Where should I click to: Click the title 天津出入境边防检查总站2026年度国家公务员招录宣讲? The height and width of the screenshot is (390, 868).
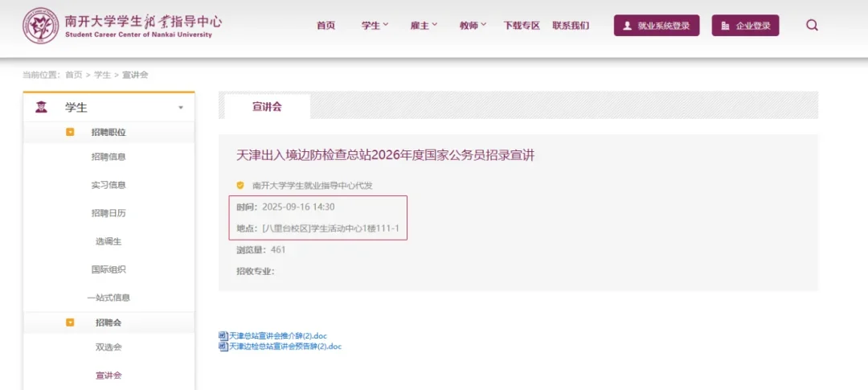[386, 155]
